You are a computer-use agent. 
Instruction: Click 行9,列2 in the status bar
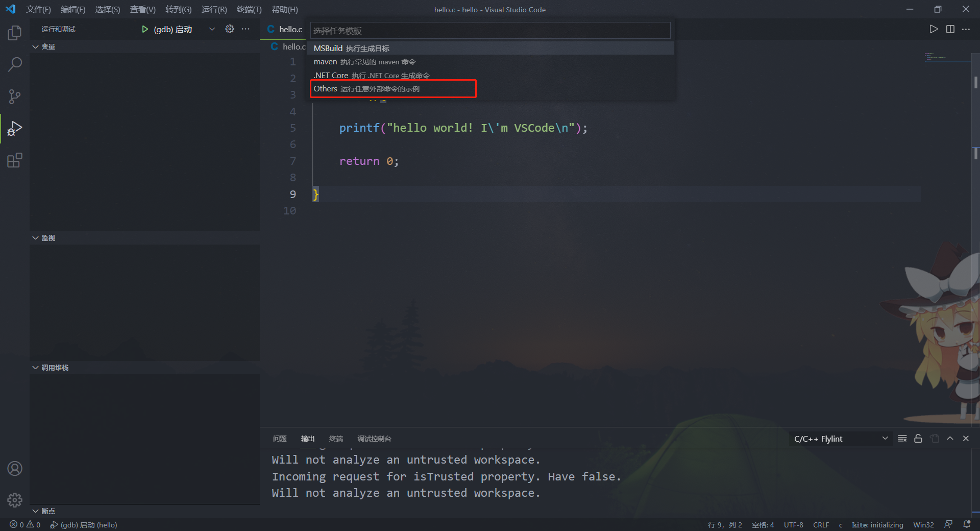point(724,524)
